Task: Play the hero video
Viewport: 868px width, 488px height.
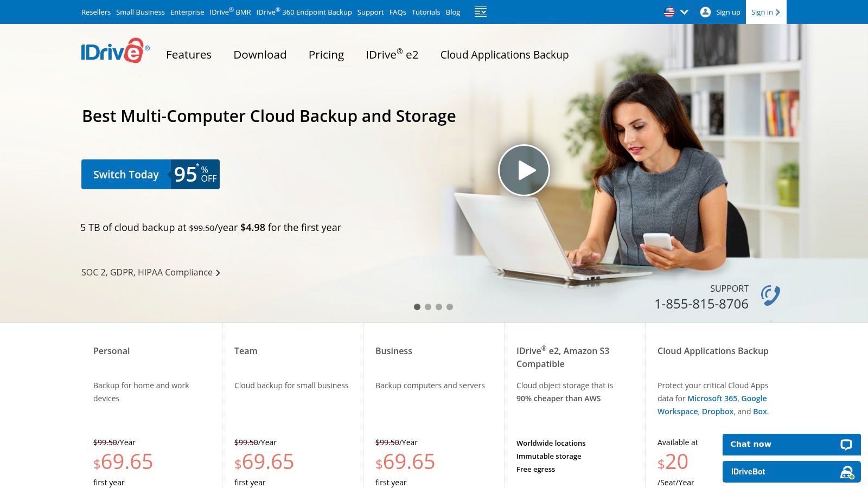Action: click(524, 170)
